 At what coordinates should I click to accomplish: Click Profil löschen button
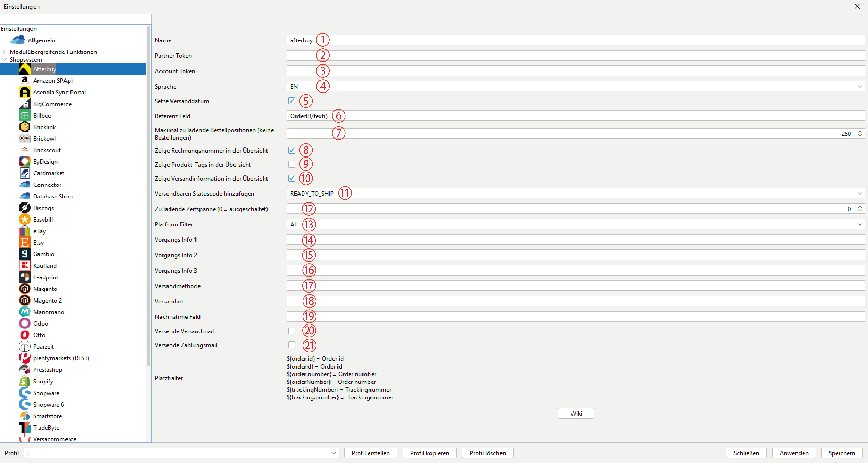(x=488, y=453)
